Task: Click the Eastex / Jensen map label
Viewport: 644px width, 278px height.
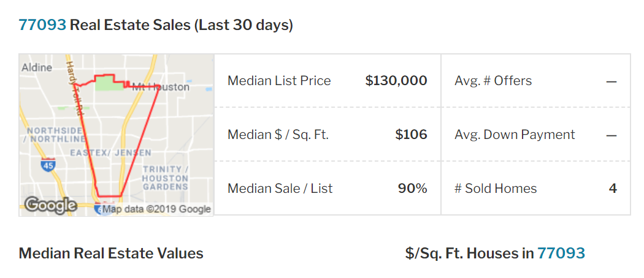Action: tap(110, 153)
